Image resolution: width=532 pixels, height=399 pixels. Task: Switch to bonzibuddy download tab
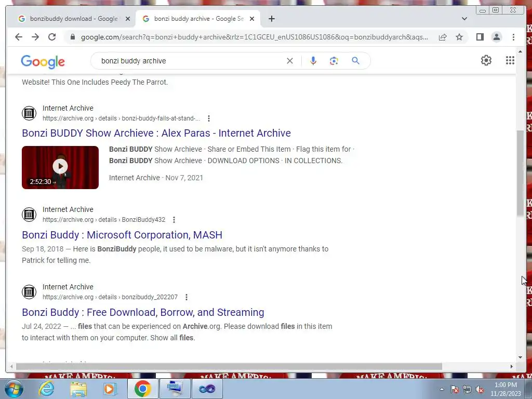(x=73, y=19)
